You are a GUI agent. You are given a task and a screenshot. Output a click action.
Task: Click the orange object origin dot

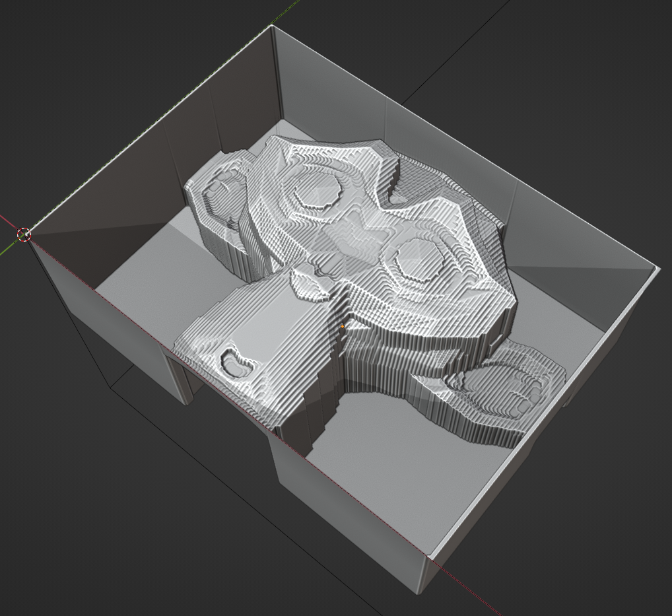(x=342, y=326)
